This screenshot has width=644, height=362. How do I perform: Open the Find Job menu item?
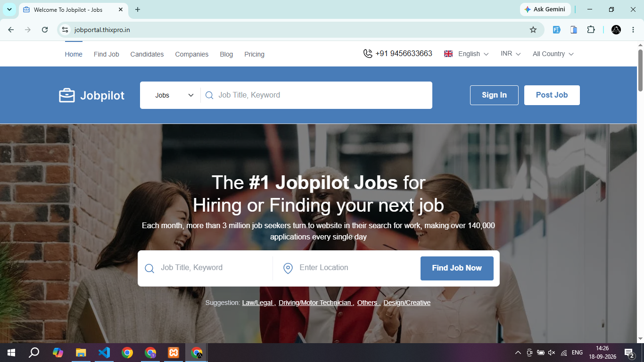point(107,54)
